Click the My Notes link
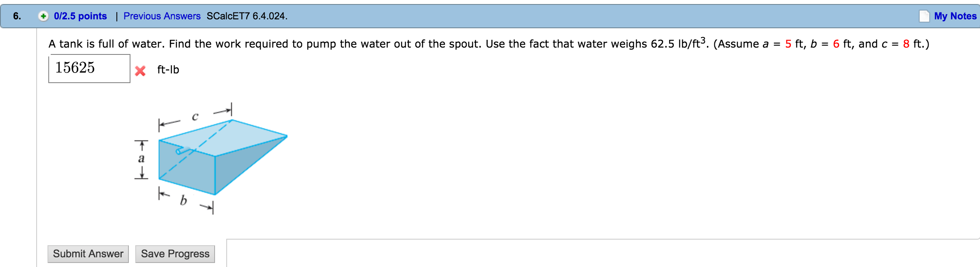 955,16
